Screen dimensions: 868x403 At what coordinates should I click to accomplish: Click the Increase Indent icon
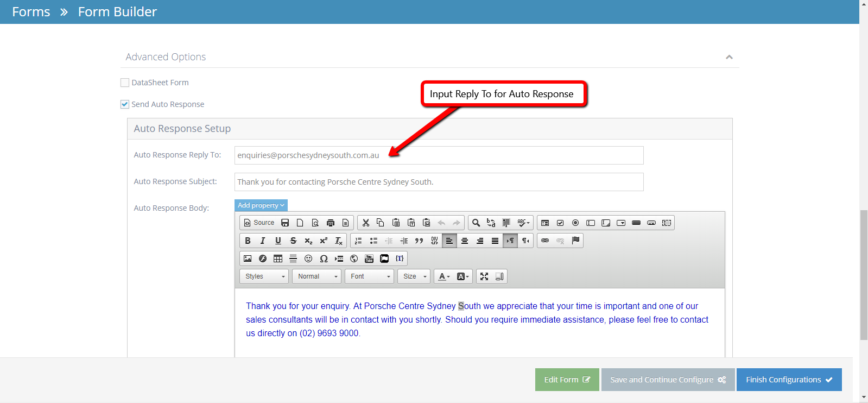click(x=404, y=241)
